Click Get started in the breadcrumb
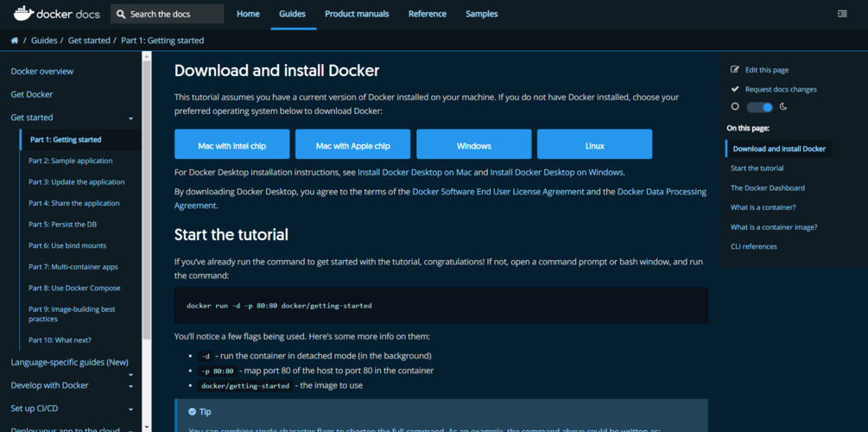This screenshot has width=868, height=432. [89, 41]
